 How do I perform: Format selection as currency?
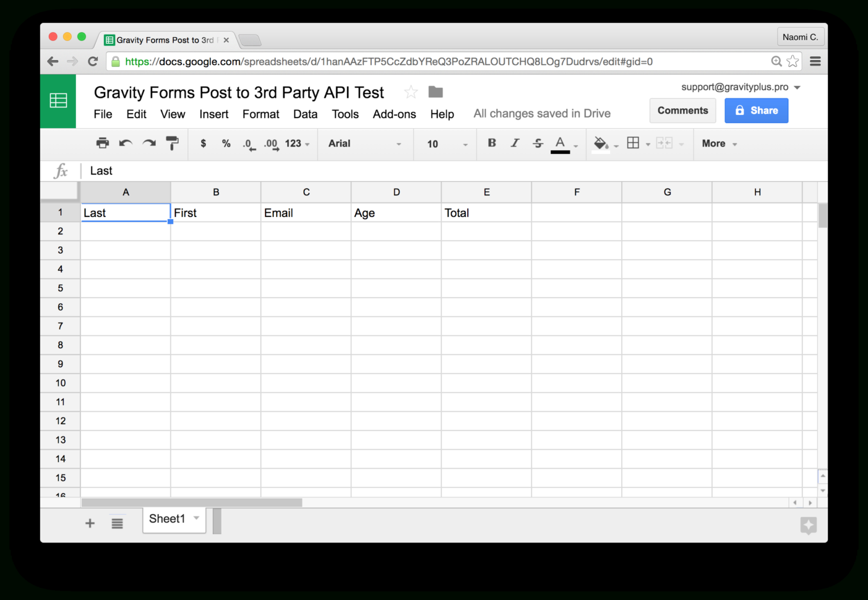click(x=203, y=143)
